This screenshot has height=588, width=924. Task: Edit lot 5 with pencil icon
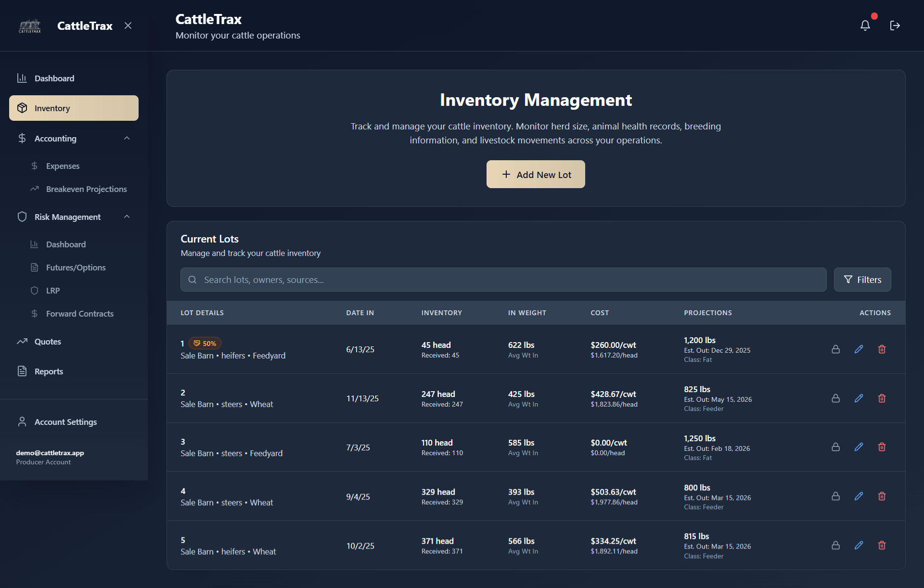click(859, 545)
